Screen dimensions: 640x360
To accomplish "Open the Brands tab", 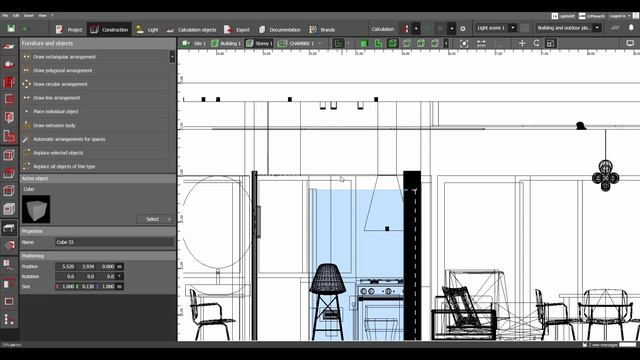I will 322,29.
